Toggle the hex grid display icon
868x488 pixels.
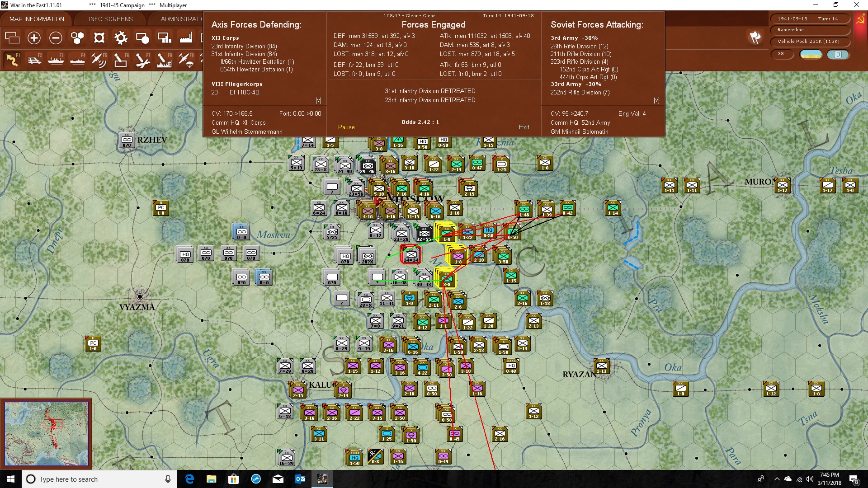77,38
